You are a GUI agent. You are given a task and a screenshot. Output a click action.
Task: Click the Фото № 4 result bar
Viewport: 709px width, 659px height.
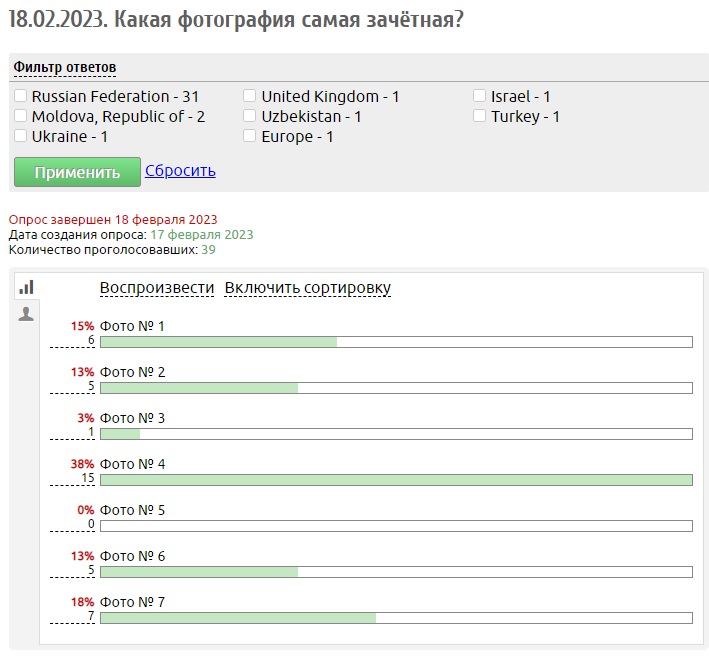396,480
